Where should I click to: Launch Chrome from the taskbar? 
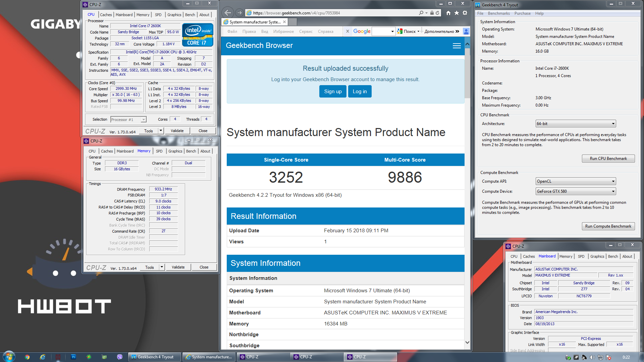tap(27, 357)
